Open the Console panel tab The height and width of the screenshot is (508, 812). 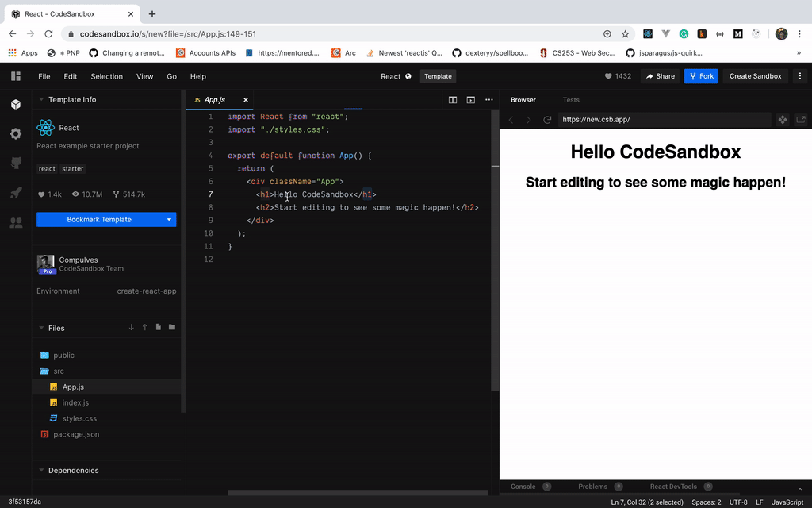click(x=530, y=487)
